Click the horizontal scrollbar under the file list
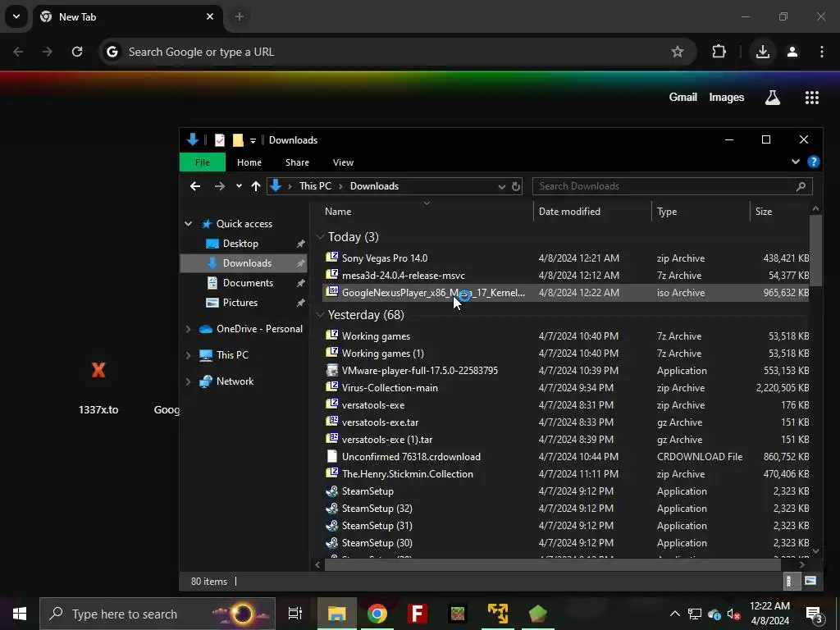Image resolution: width=840 pixels, height=630 pixels. pyautogui.click(x=552, y=564)
